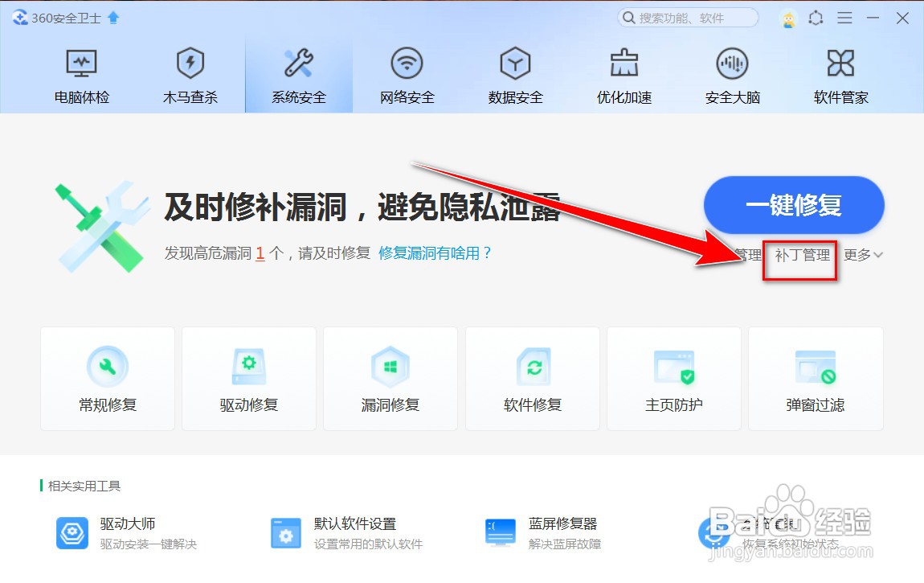The height and width of the screenshot is (583, 924).
Task: Open 驱动修复 tool card
Action: coord(249,379)
